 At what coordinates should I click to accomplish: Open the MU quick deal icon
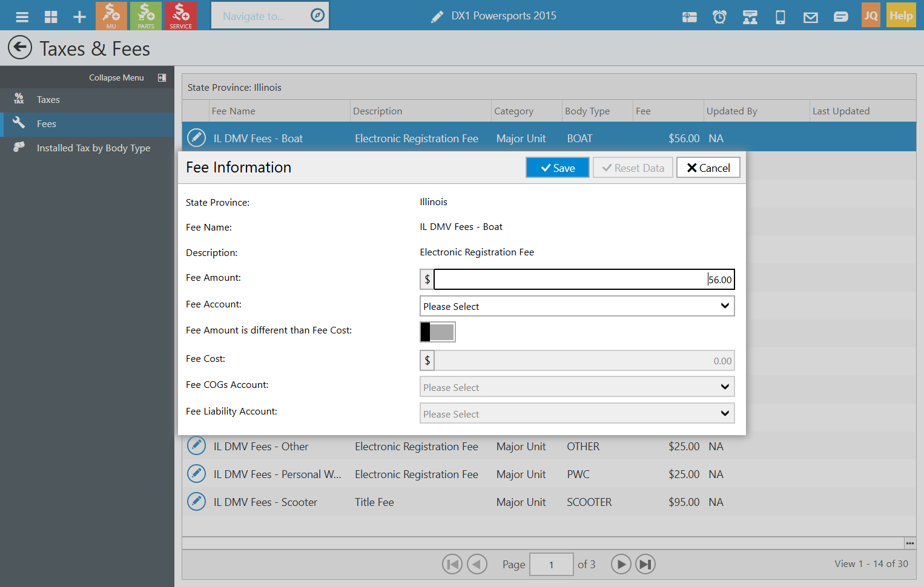point(111,16)
